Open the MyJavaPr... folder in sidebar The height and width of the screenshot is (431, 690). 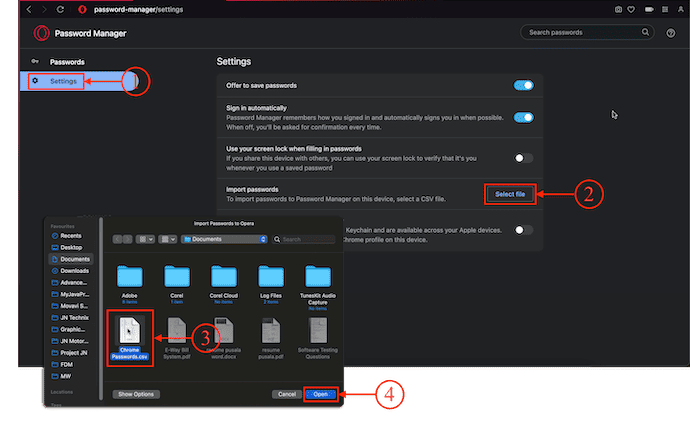pyautogui.click(x=70, y=294)
